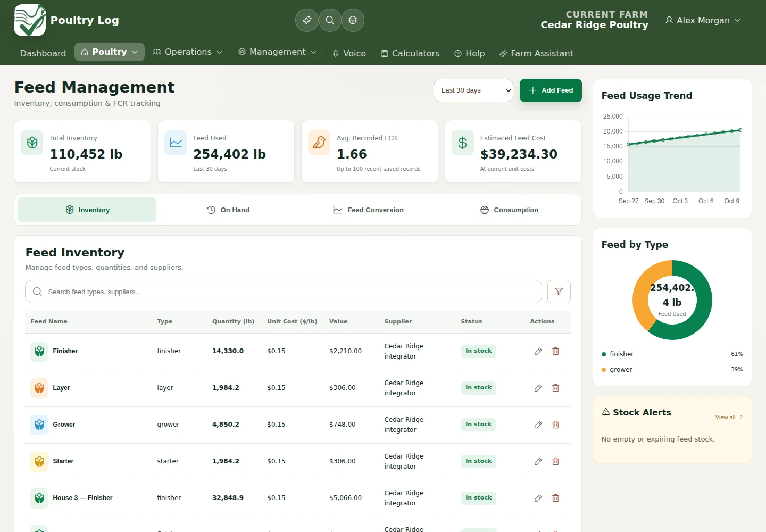Click the Estimated Feed Cost dollar icon

click(x=463, y=143)
